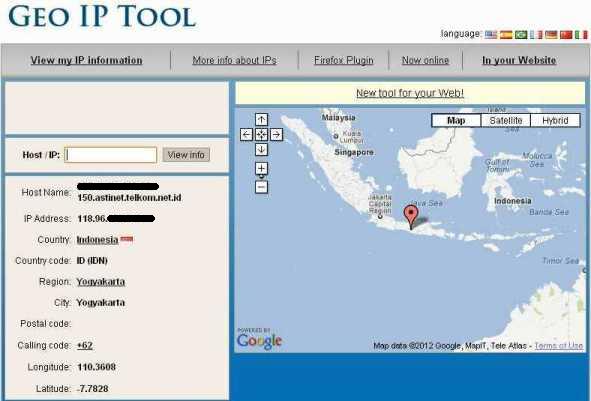Pan the map up with arrow control
591x401 pixels.
(262, 119)
